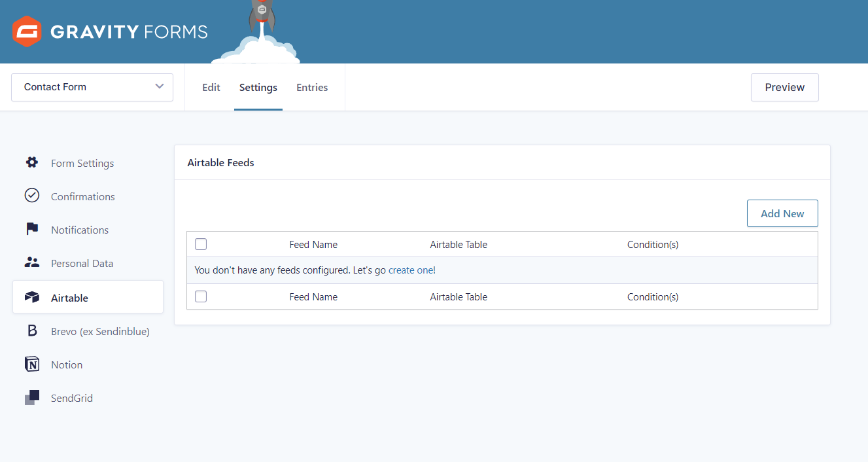Click the Personal Data people icon
The image size is (868, 462).
[x=31, y=262]
